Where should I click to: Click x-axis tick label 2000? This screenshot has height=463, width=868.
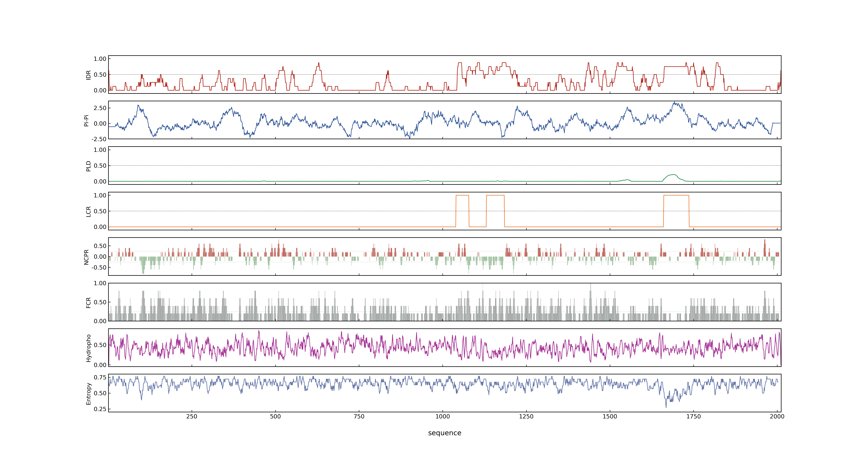tap(777, 416)
